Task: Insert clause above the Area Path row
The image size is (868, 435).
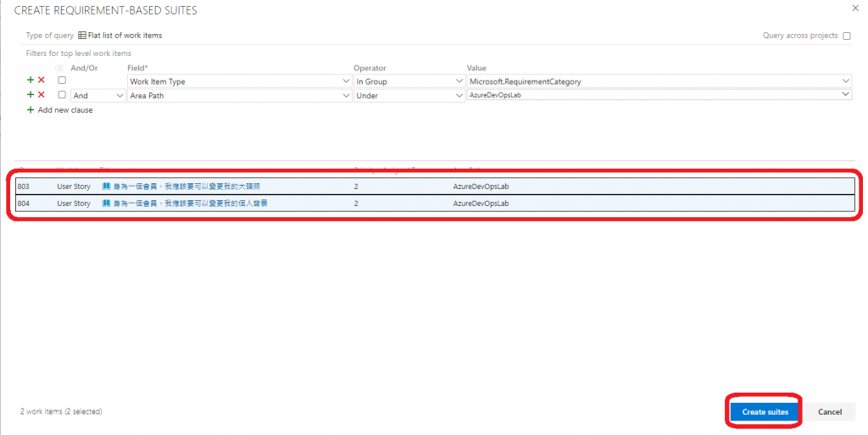Action: pyautogui.click(x=31, y=95)
